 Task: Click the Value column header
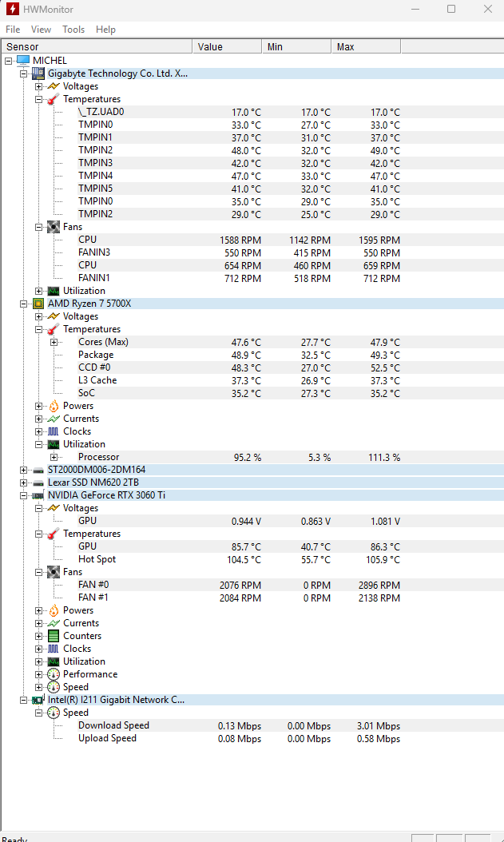pos(227,46)
